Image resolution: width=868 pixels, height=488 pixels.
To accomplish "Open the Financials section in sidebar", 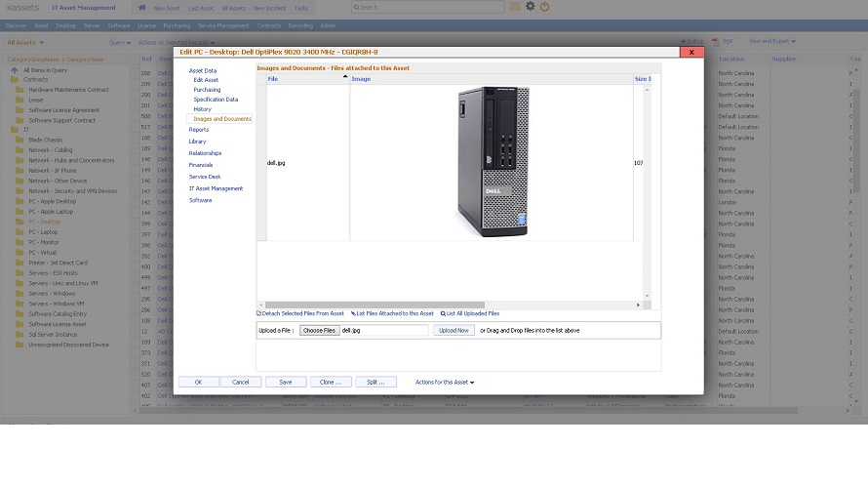I will 201,165.
